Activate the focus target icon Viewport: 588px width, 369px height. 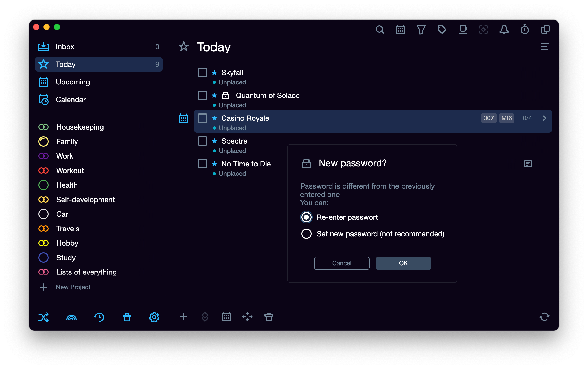click(483, 30)
